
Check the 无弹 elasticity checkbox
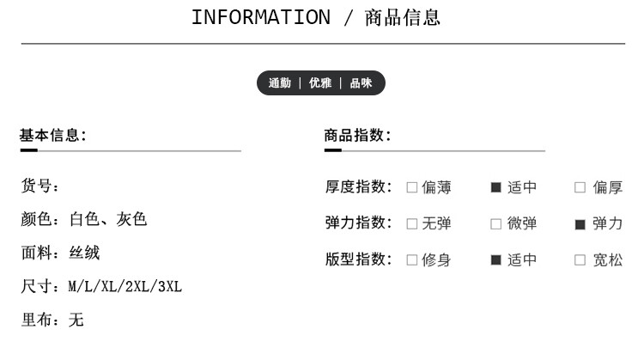point(411,224)
